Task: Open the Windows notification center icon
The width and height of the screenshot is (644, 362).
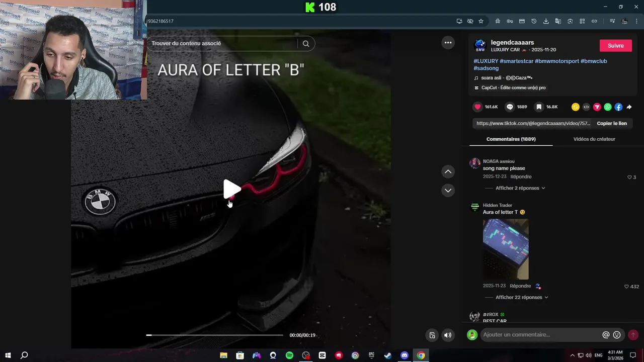Action: click(x=633, y=355)
